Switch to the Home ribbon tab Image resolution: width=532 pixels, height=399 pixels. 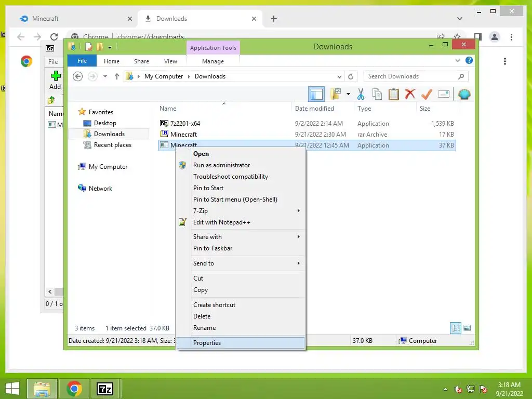(112, 61)
